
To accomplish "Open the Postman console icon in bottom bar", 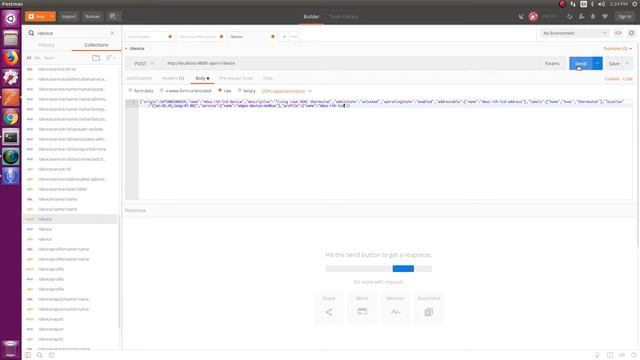I will click(51, 355).
